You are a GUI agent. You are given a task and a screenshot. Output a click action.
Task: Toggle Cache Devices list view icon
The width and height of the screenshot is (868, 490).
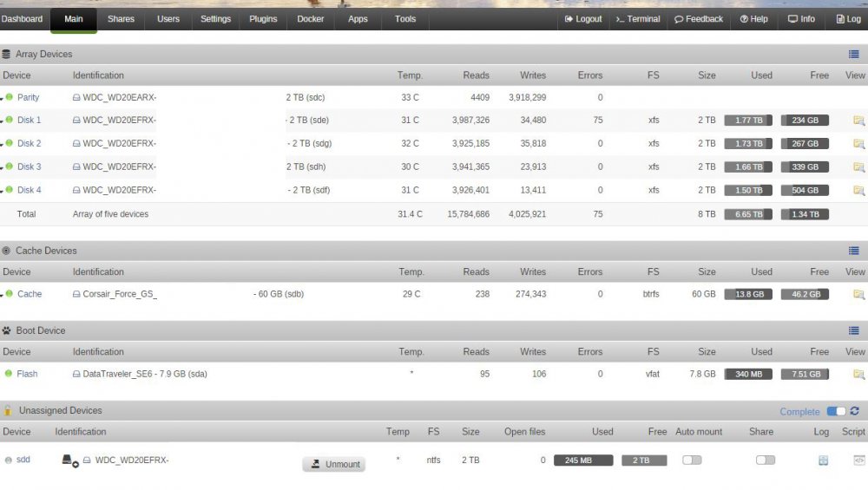click(x=853, y=251)
